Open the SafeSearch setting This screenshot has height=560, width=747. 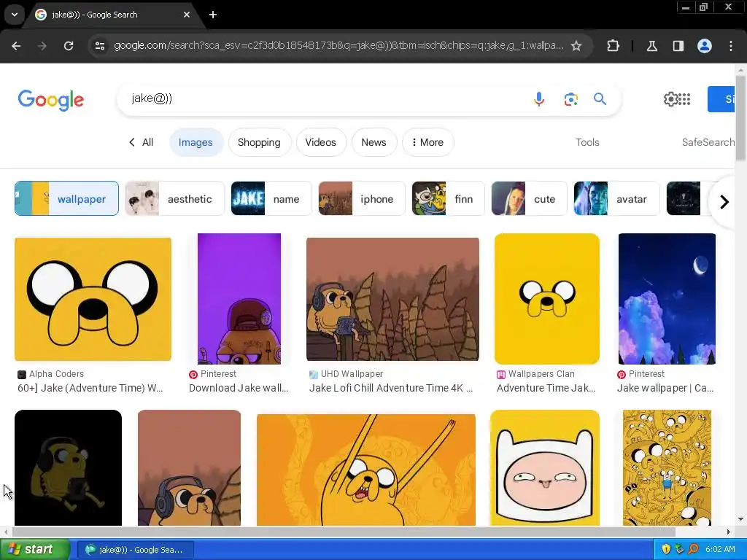(x=708, y=142)
